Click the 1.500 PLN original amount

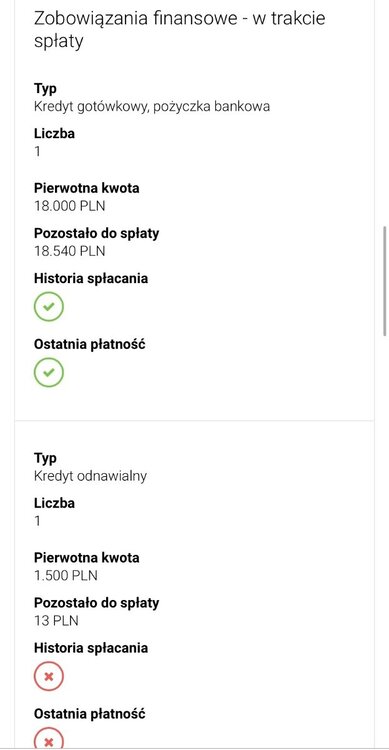click(66, 575)
